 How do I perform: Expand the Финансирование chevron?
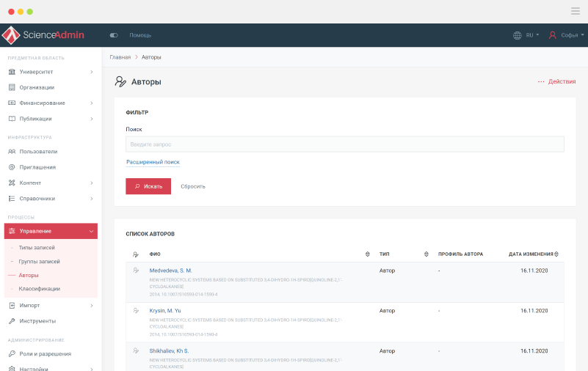coord(92,103)
